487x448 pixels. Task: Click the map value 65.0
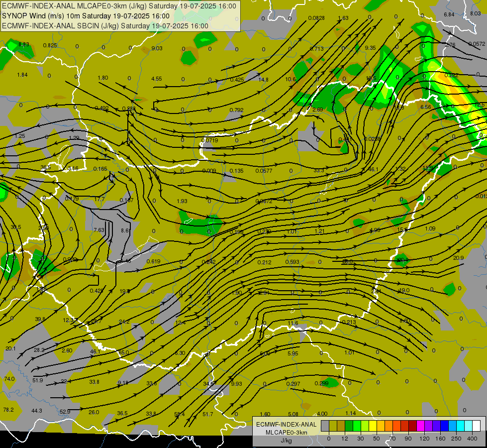123,352
